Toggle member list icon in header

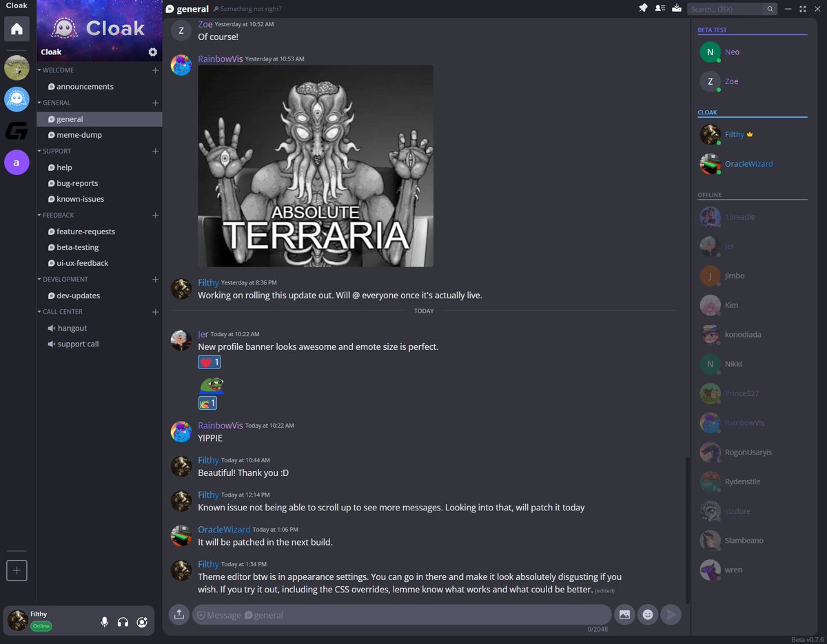tap(660, 8)
